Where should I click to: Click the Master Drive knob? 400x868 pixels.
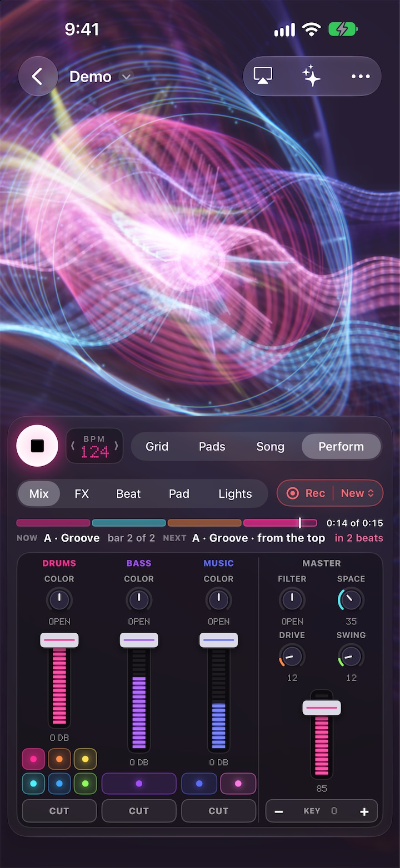[x=292, y=656]
